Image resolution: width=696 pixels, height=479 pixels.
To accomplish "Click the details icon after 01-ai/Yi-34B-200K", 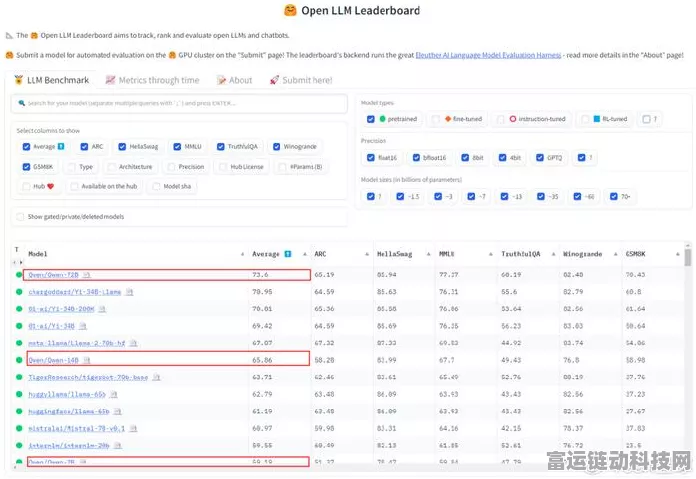I will coord(102,309).
